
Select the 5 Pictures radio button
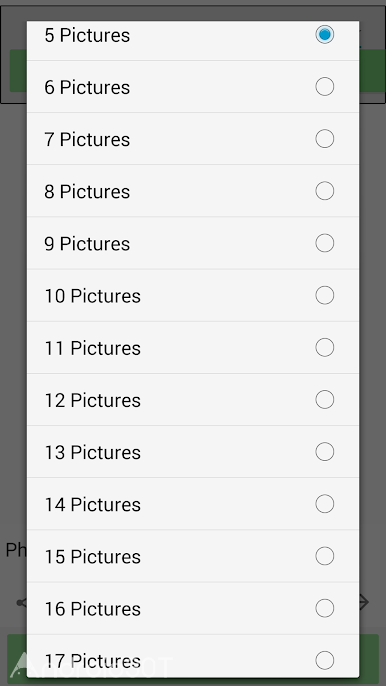pos(324,35)
